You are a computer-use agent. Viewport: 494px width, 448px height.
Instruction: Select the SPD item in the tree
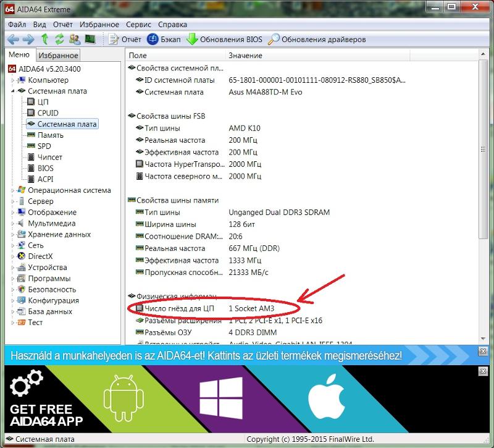tap(39, 146)
